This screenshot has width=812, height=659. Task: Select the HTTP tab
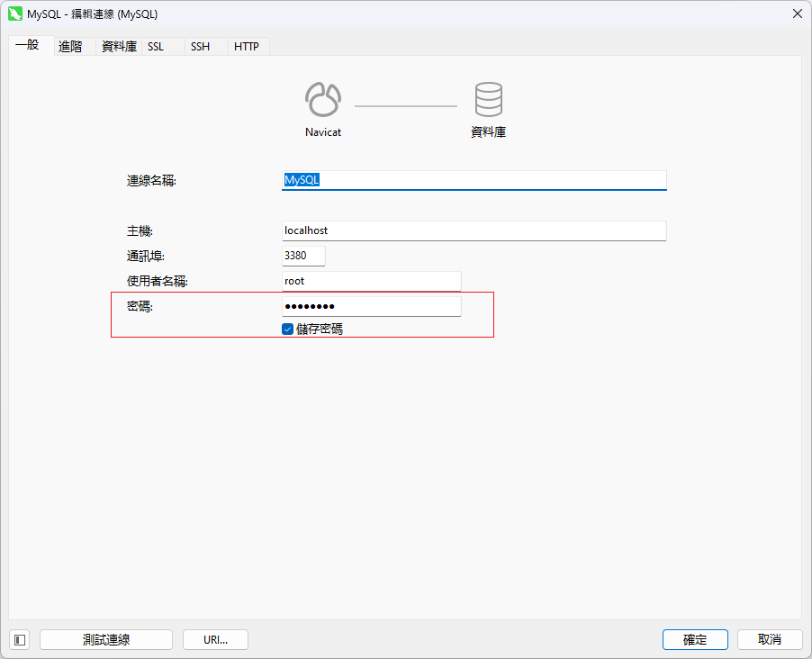(247, 46)
